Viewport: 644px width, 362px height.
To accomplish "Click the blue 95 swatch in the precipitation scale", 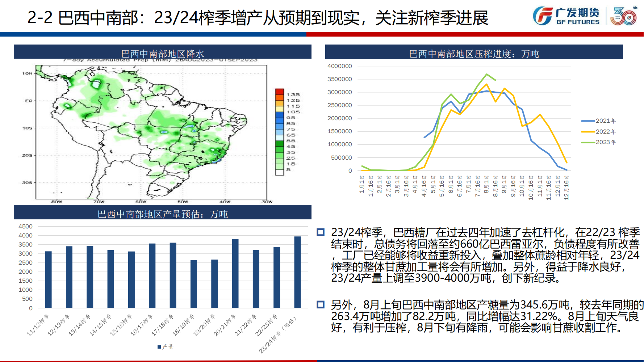I will [279, 115].
